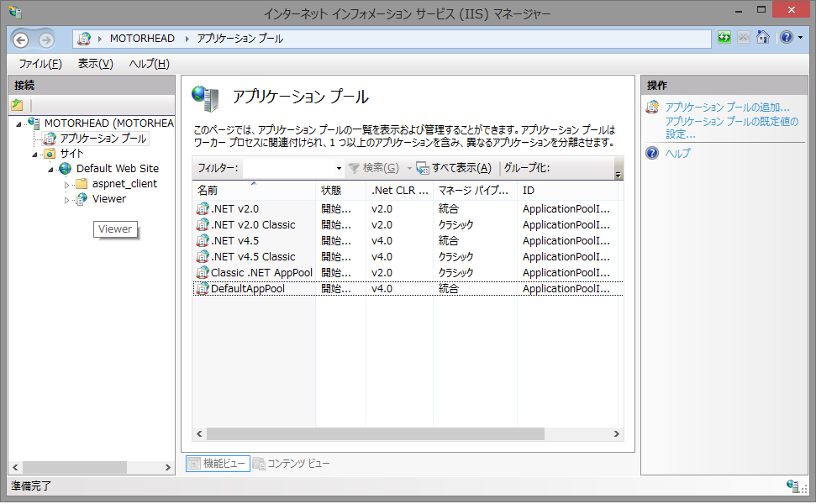Viewport: 816px width, 504px height.
Task: Select Default Web Site label in tree
Action: tap(118, 169)
